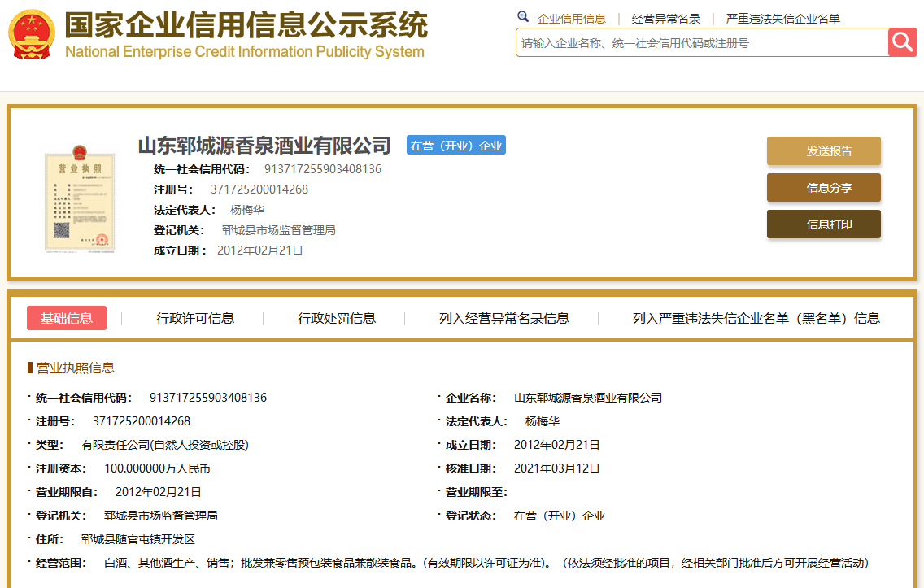
Task: Click the red magnifier search button
Action: [x=902, y=42]
